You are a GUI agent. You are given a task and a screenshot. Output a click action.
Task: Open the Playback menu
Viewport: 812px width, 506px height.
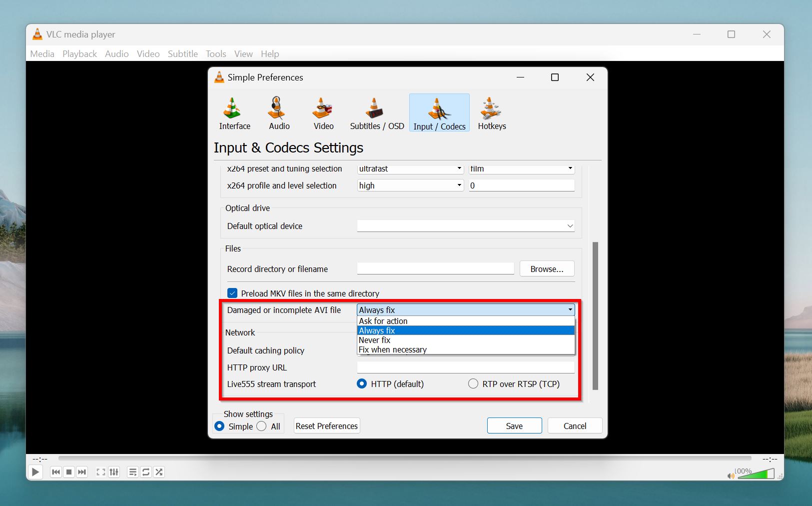79,54
